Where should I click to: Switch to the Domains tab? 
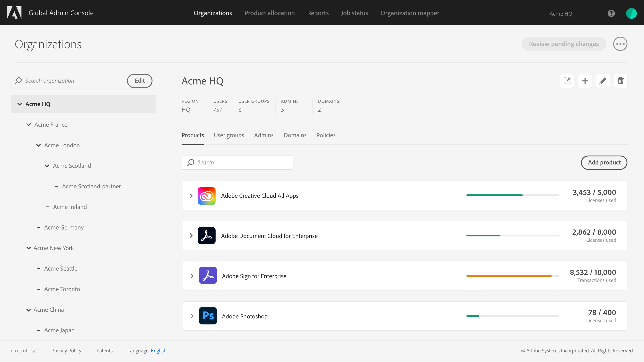[295, 135]
